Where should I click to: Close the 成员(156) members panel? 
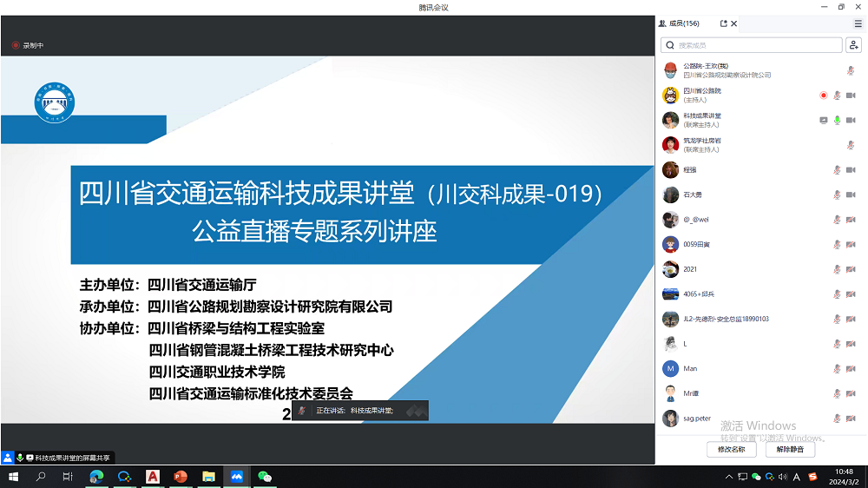coord(734,23)
